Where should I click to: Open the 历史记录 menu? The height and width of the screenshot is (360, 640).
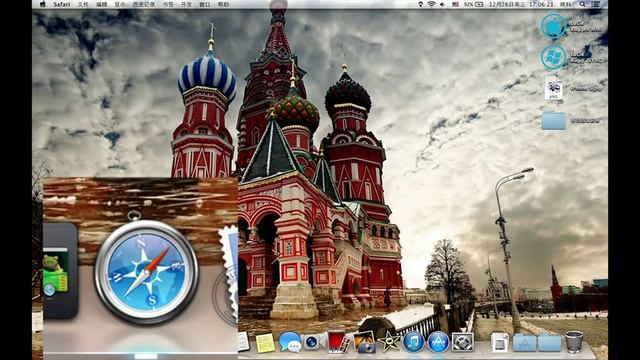pos(144,4)
